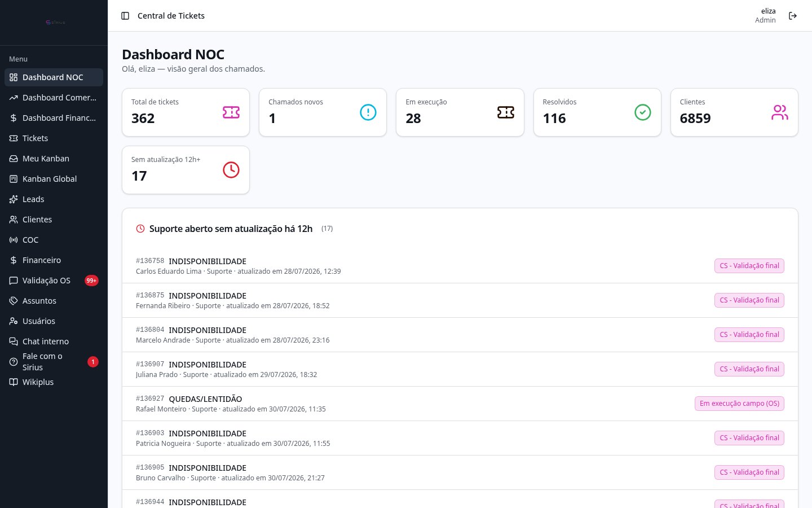The height and width of the screenshot is (508, 812).
Task: Click the Clientes people icon in sidebar
Action: (x=14, y=220)
